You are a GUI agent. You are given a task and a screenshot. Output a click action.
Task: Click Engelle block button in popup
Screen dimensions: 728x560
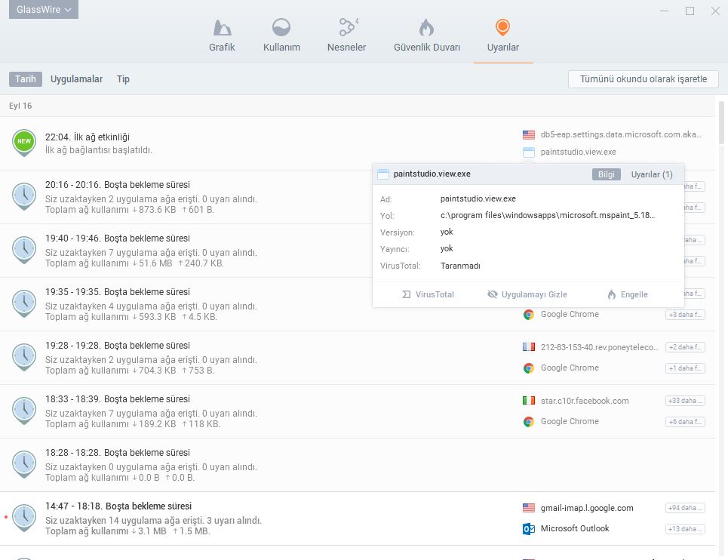(627, 294)
